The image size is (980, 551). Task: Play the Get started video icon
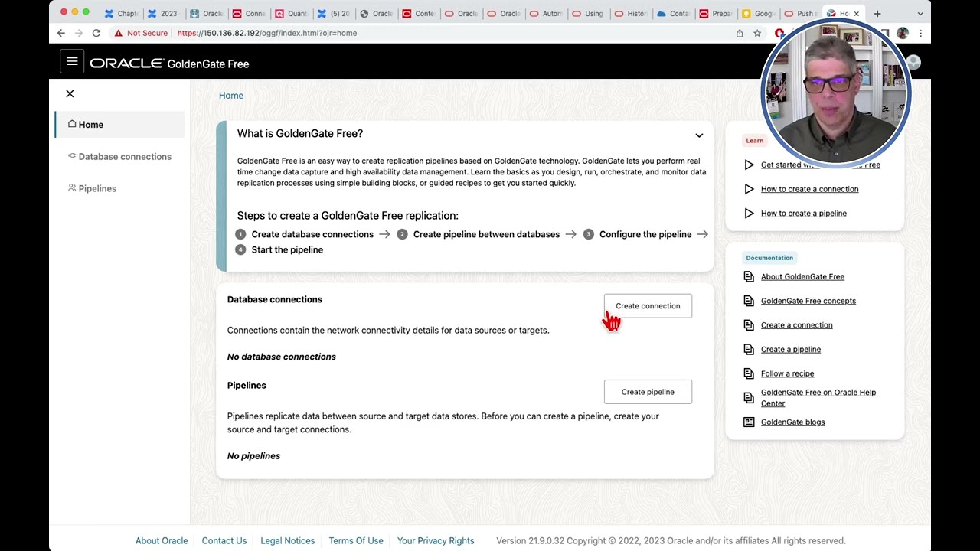(x=749, y=165)
